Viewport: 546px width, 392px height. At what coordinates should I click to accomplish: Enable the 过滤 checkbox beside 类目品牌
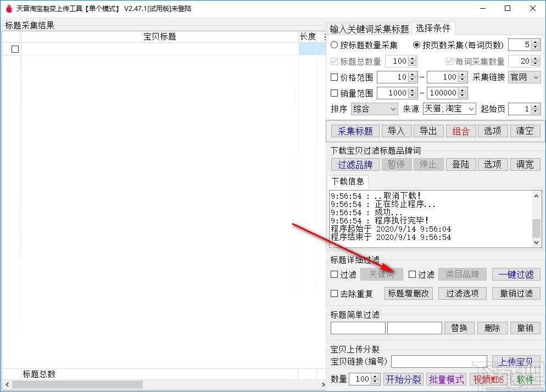coord(413,275)
